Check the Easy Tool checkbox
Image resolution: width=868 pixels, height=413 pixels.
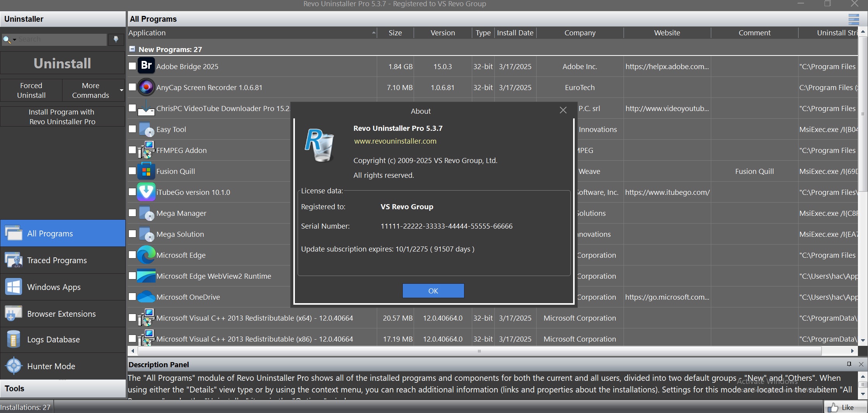[x=132, y=129]
